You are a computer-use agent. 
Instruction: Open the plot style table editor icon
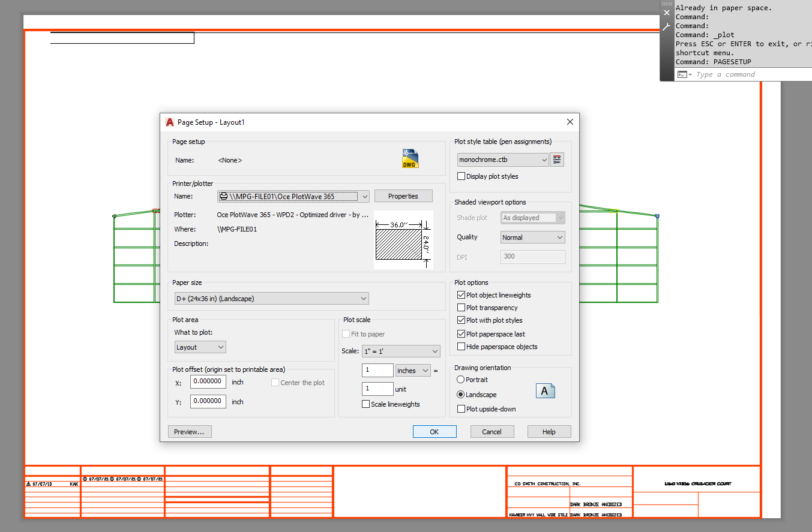(557, 160)
